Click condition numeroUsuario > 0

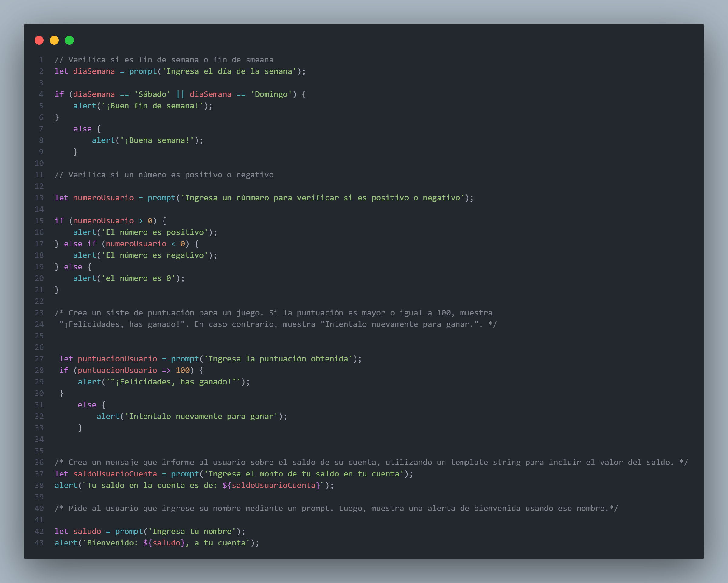pos(113,221)
